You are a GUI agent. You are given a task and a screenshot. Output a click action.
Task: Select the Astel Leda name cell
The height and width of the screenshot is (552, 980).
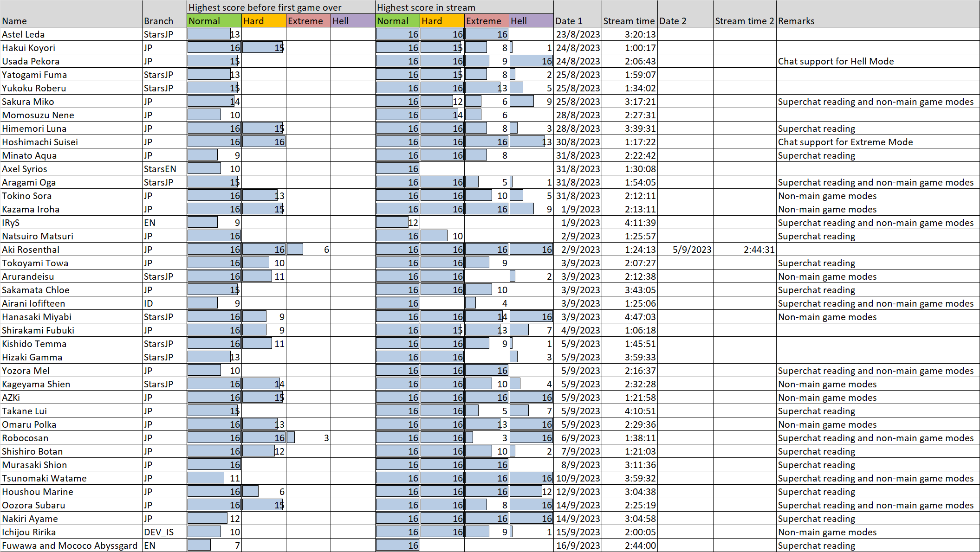pyautogui.click(x=71, y=34)
